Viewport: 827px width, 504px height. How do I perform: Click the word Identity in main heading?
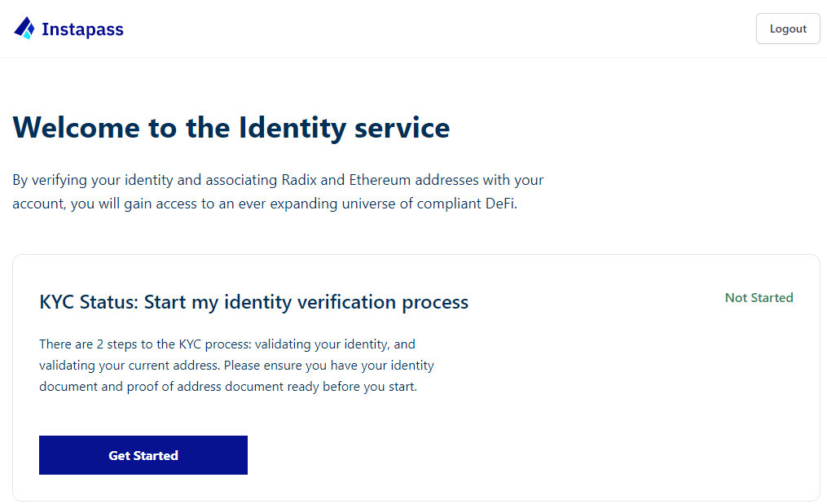coord(293,128)
